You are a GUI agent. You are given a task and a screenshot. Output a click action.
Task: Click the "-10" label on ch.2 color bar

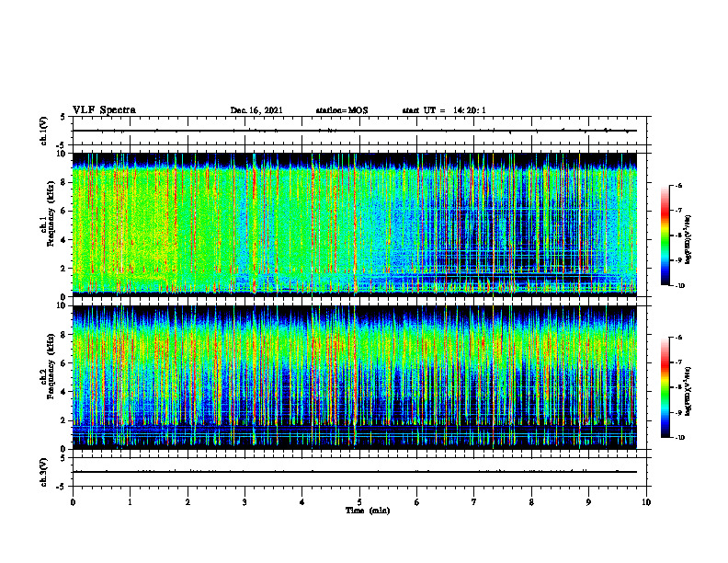[679, 437]
